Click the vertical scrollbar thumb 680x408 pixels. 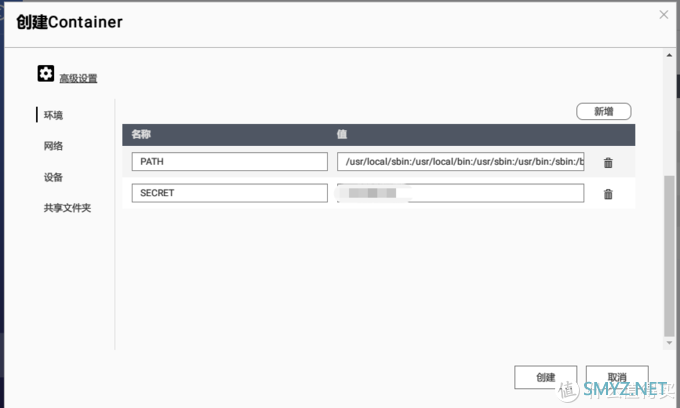coord(669,256)
